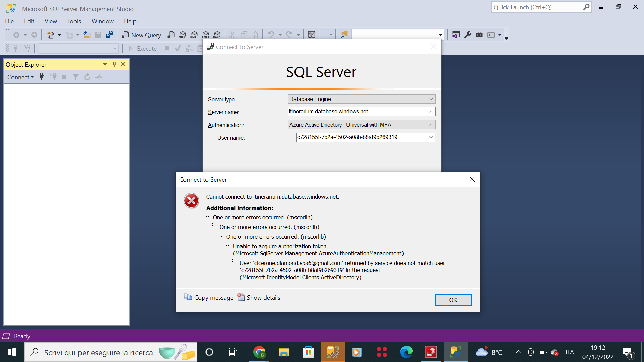Open the Window menu
The height and width of the screenshot is (362, 644).
(103, 21)
